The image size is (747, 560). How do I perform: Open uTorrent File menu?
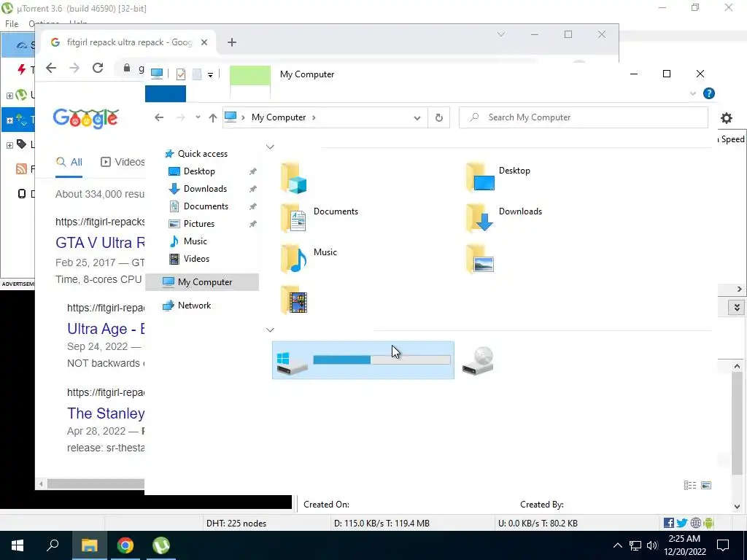coord(12,23)
